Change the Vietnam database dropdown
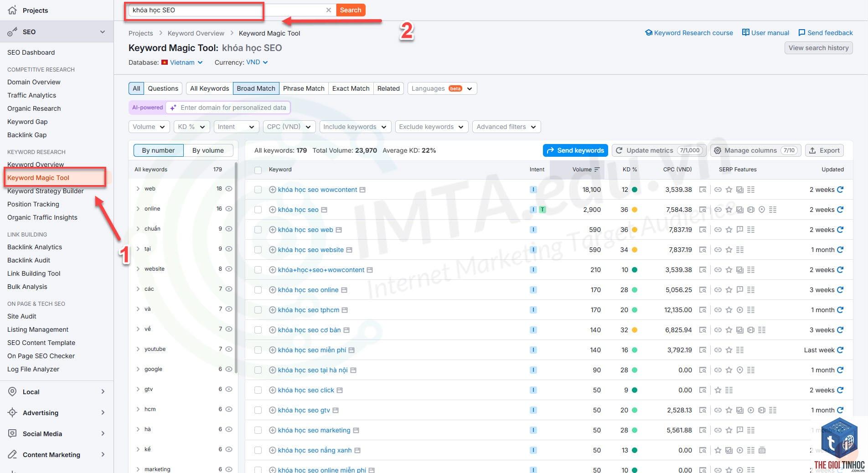The image size is (868, 473). pyautogui.click(x=182, y=62)
